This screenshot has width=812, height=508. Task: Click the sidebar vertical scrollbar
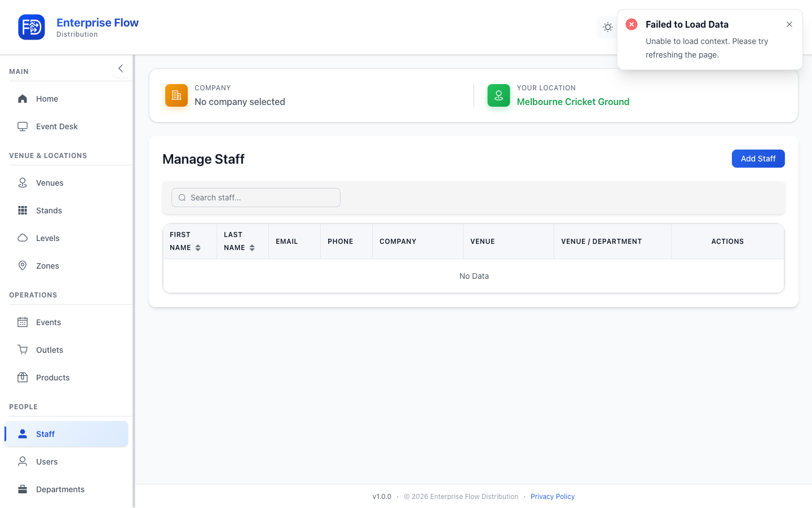pyautogui.click(x=134, y=281)
